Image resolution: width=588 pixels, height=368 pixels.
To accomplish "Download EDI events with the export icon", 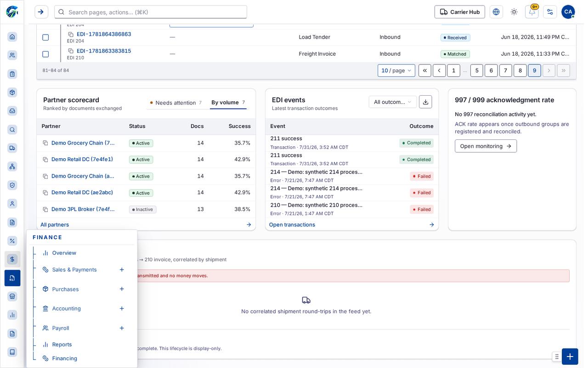I will [425, 102].
